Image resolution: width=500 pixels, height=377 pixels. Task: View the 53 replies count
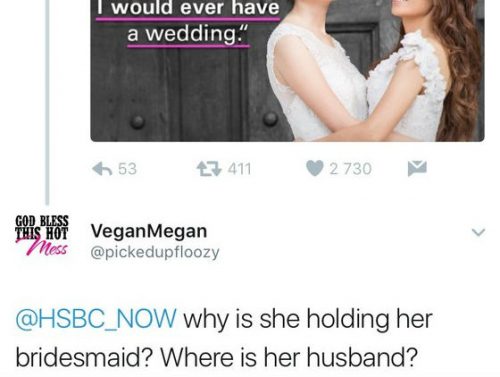(x=127, y=169)
